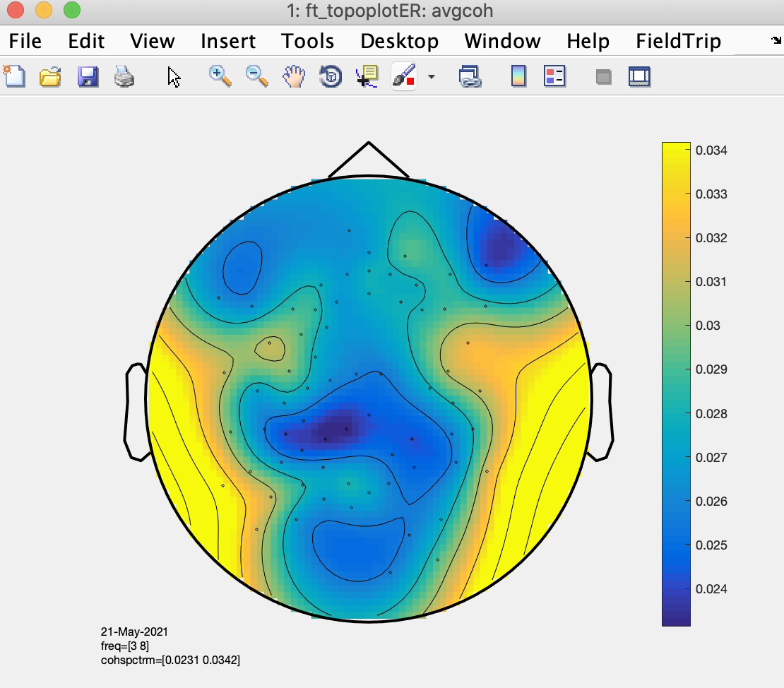The height and width of the screenshot is (688, 784).
Task: Open a file with the folder icon
Action: point(50,76)
